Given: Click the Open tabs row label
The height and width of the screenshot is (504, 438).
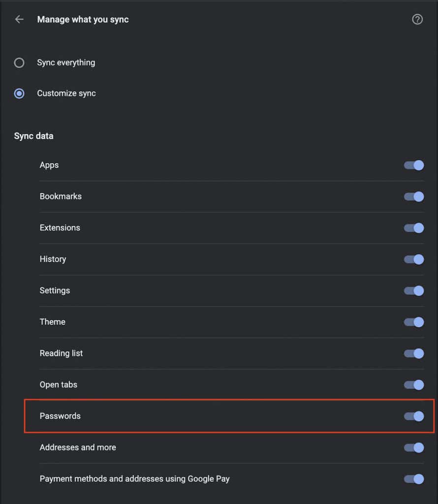Looking at the screenshot, I should [x=58, y=385].
